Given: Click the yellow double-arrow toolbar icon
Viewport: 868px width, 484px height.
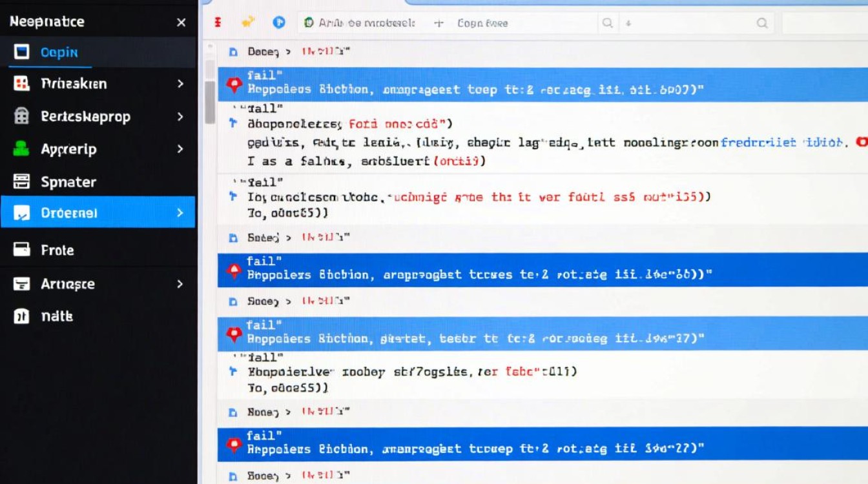Looking at the screenshot, I should [x=249, y=21].
